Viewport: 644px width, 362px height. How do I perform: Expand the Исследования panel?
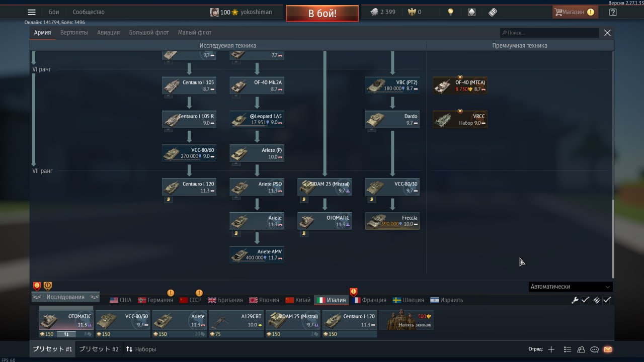pos(65,297)
